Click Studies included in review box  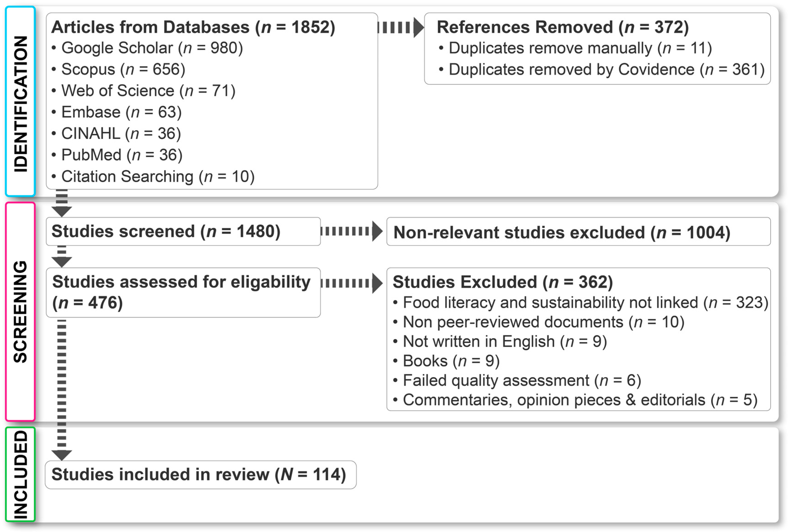pos(200,474)
